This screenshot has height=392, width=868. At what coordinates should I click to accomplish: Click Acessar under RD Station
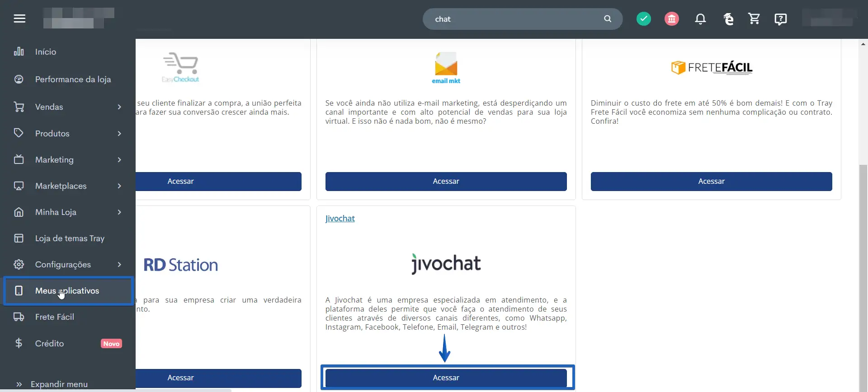pyautogui.click(x=218, y=378)
